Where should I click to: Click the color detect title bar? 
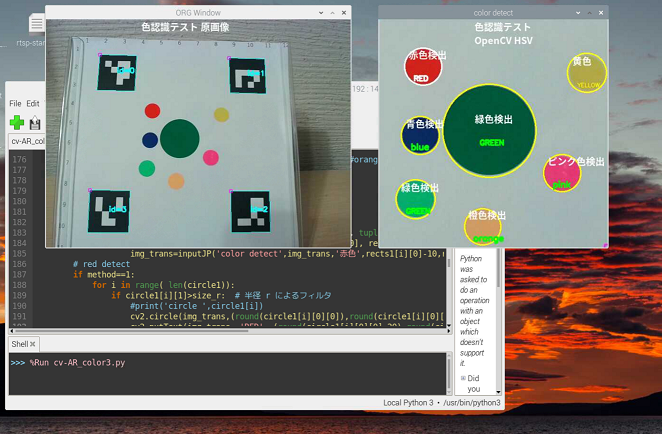click(493, 13)
